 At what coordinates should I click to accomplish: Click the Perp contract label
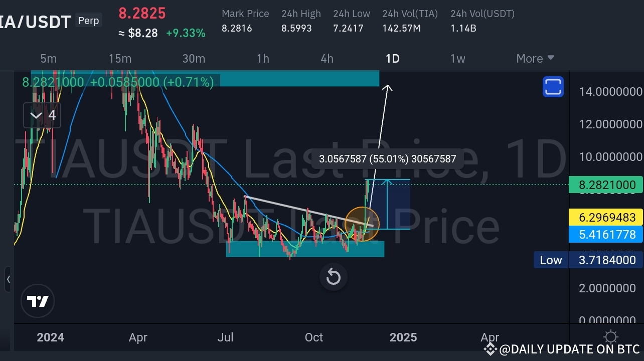(88, 20)
